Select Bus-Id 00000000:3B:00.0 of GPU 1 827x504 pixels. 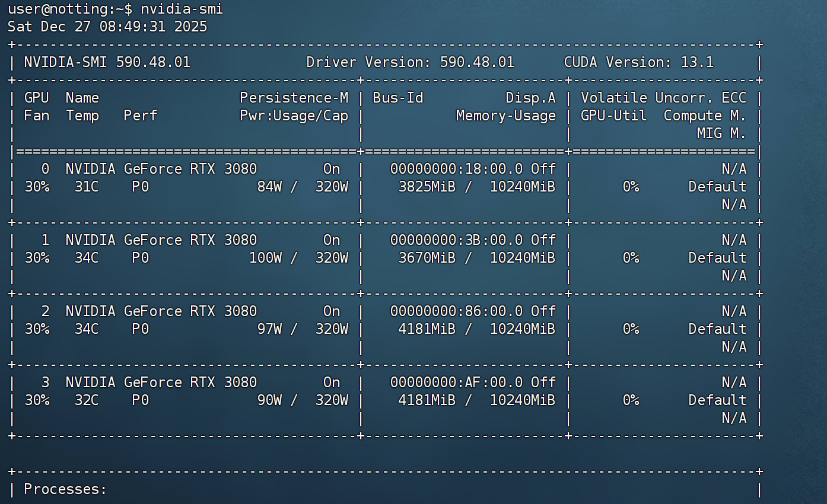pyautogui.click(x=457, y=240)
